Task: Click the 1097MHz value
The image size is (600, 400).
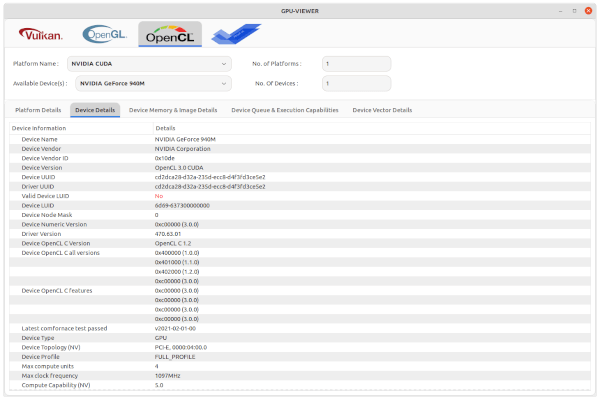Action: tap(167, 376)
